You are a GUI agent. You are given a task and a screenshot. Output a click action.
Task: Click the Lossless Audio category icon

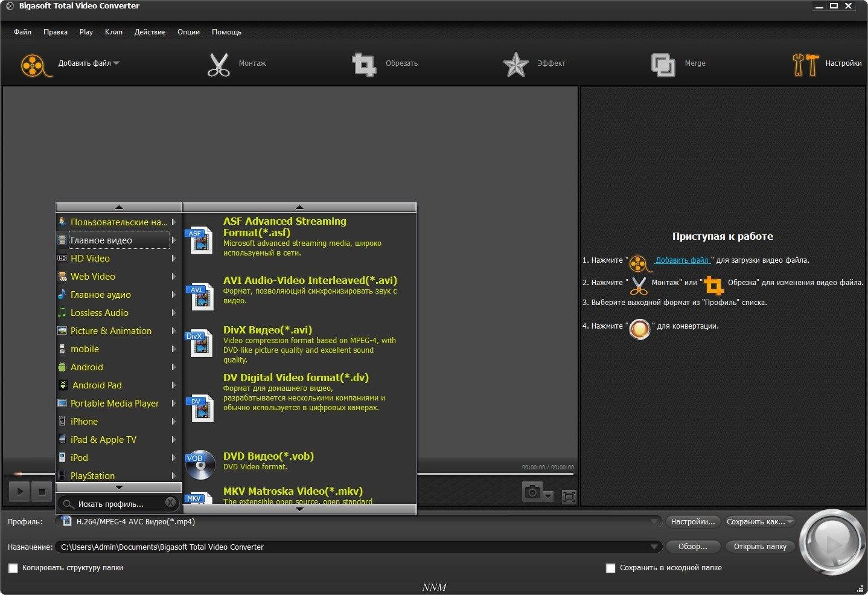point(62,313)
